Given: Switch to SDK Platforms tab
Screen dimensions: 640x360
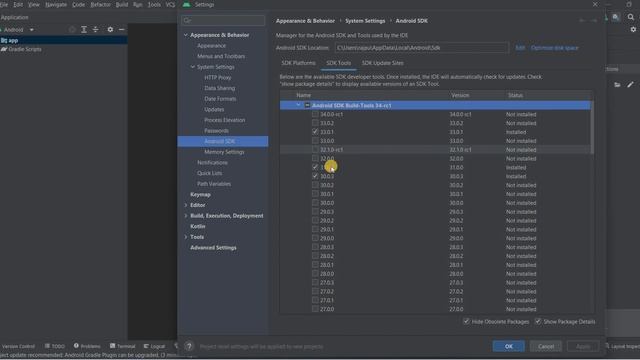Looking at the screenshot, I should tap(298, 63).
